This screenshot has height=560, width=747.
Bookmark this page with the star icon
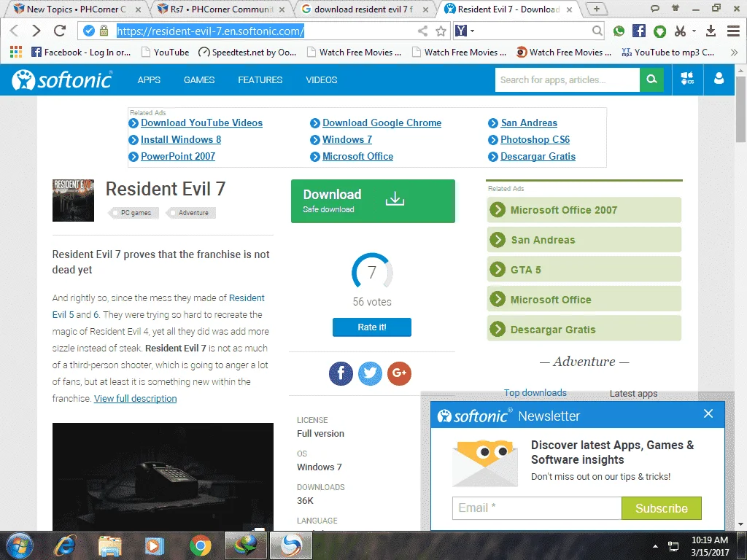point(441,31)
